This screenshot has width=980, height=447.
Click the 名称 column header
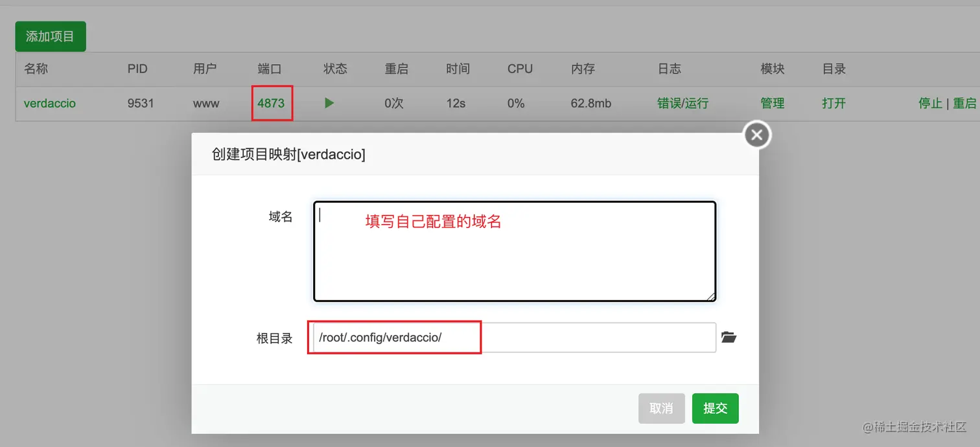tap(36, 69)
